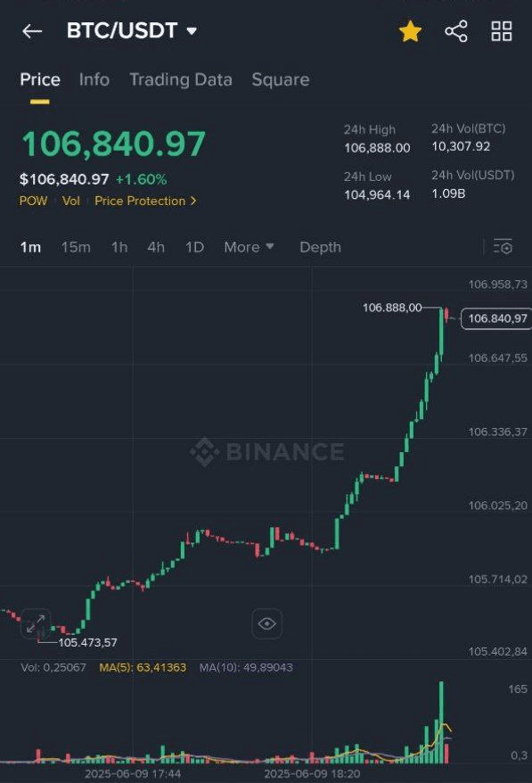This screenshot has height=783, width=532.
Task: Open chart settings icon beside Depth
Action: (x=503, y=247)
